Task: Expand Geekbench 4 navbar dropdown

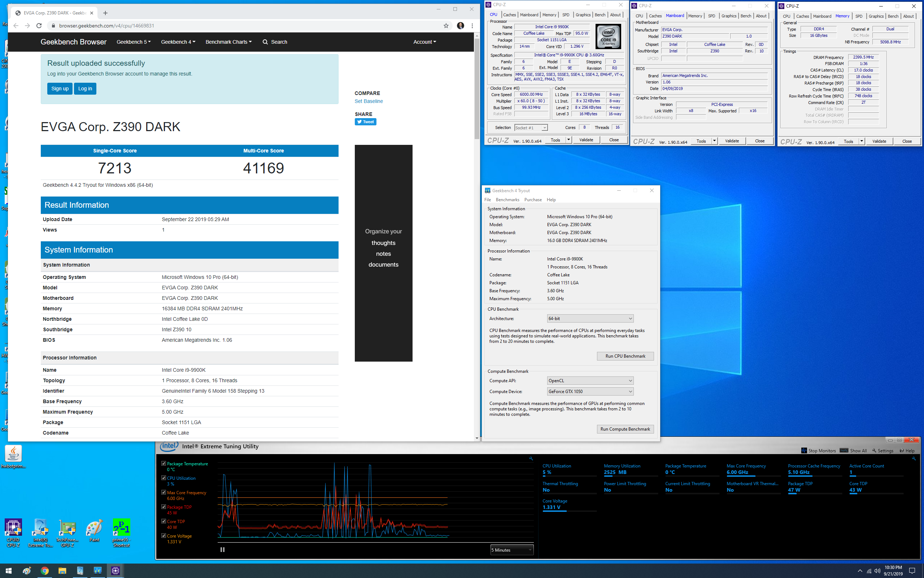Action: coord(178,42)
